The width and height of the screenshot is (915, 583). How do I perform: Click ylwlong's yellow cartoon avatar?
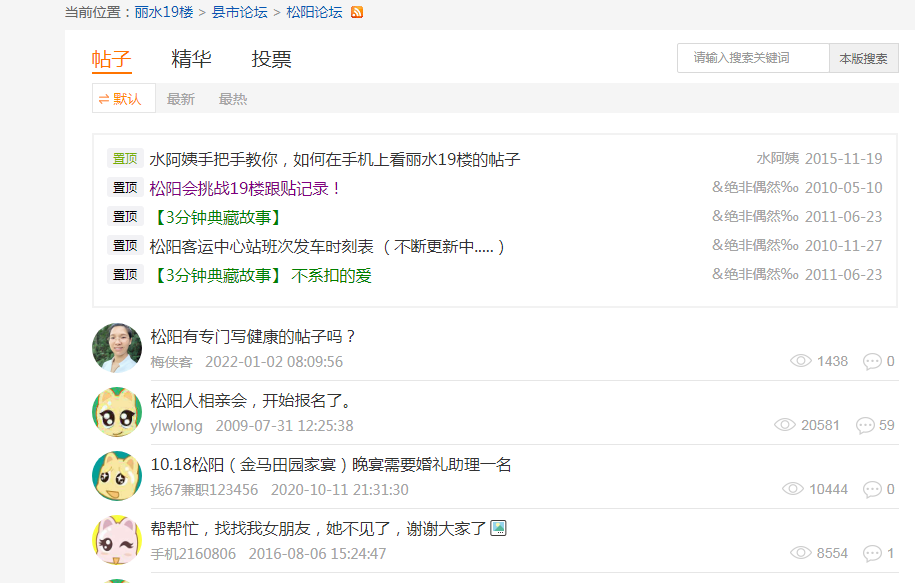click(117, 412)
